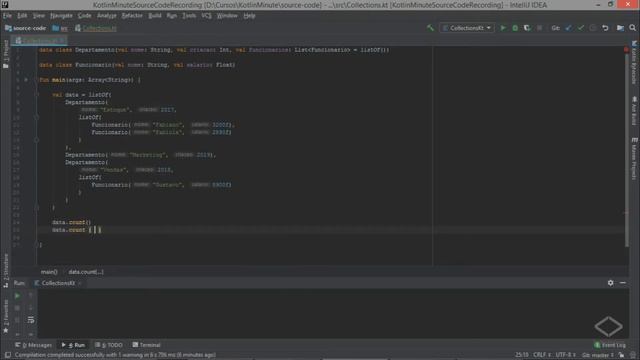The width and height of the screenshot is (640, 360).
Task: Click the src folder breadcrumb
Action: coord(60,28)
